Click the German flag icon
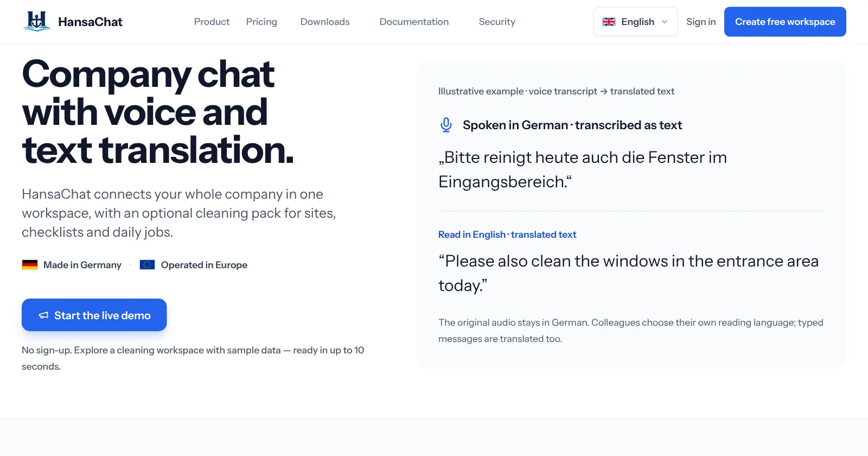868x456 pixels. click(30, 265)
